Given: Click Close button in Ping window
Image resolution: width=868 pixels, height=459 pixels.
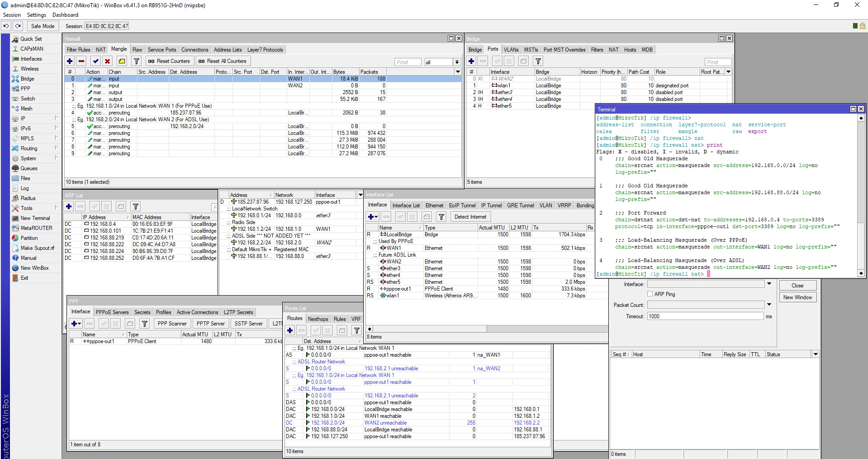Looking at the screenshot, I should point(797,286).
